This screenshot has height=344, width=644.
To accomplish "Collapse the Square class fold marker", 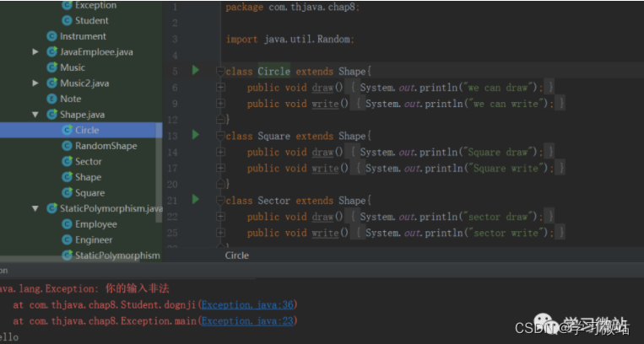I will tap(220, 136).
